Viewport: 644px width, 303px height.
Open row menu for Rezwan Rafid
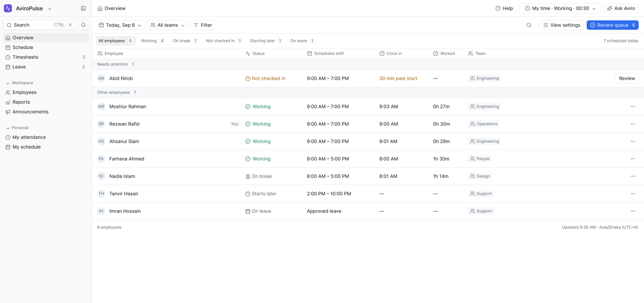(x=633, y=124)
